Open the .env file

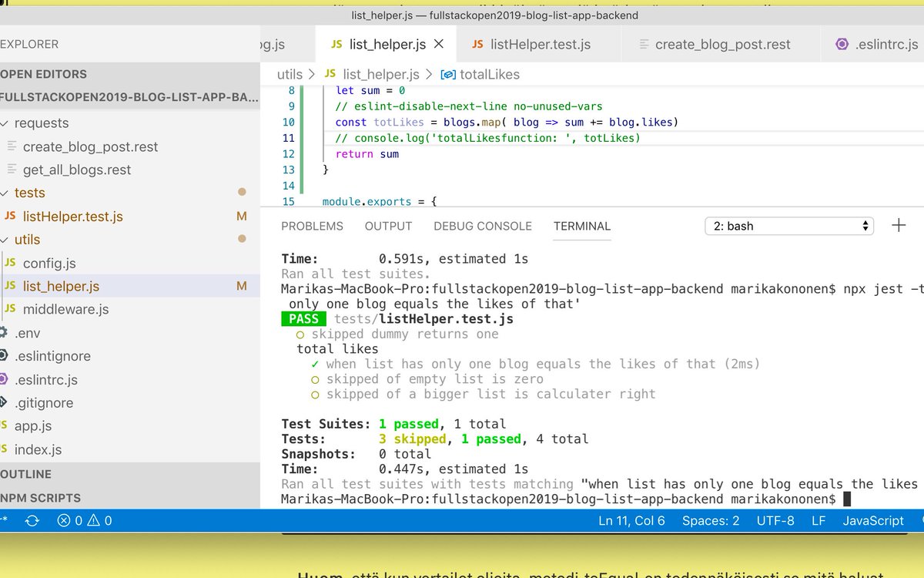tap(27, 333)
